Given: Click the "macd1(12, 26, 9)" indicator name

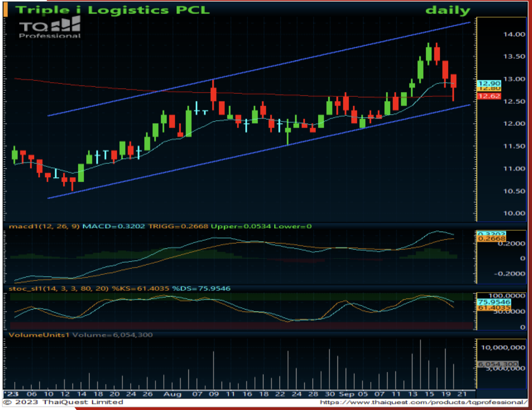Looking at the screenshot, I should (x=44, y=227).
